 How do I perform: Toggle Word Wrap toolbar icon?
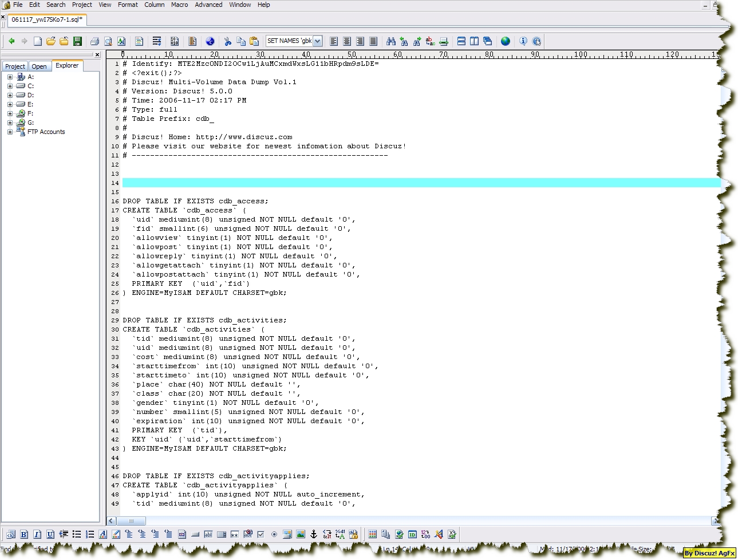(x=157, y=41)
